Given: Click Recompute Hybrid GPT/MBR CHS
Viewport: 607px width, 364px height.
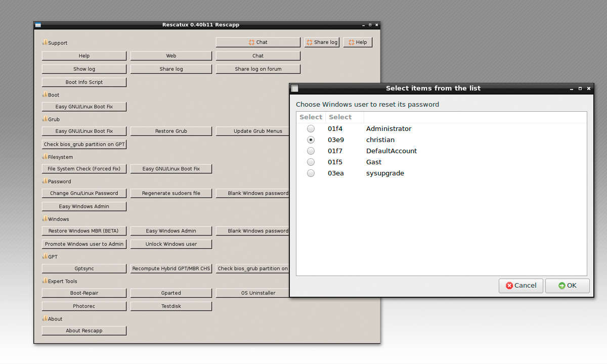Looking at the screenshot, I should click(x=171, y=269).
